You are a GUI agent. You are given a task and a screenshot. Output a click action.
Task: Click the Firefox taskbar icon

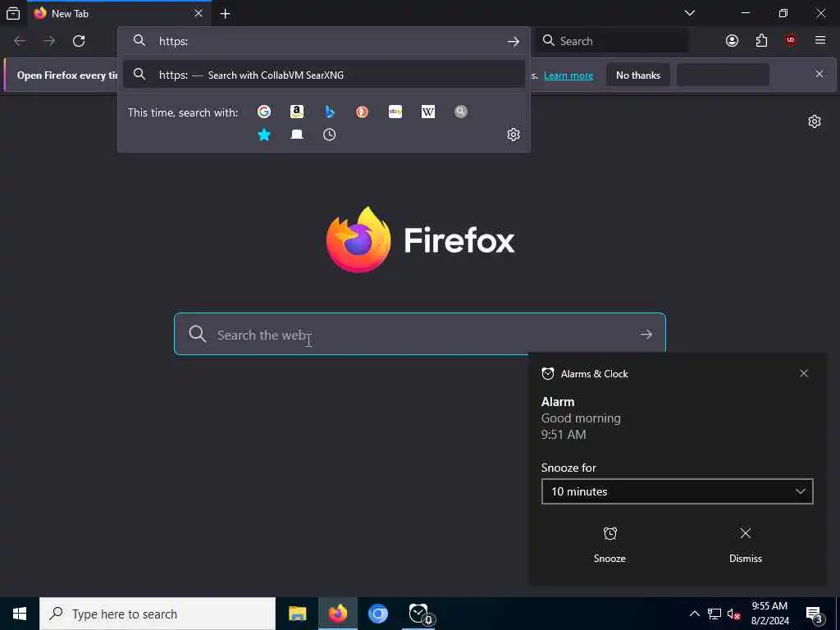click(x=338, y=614)
